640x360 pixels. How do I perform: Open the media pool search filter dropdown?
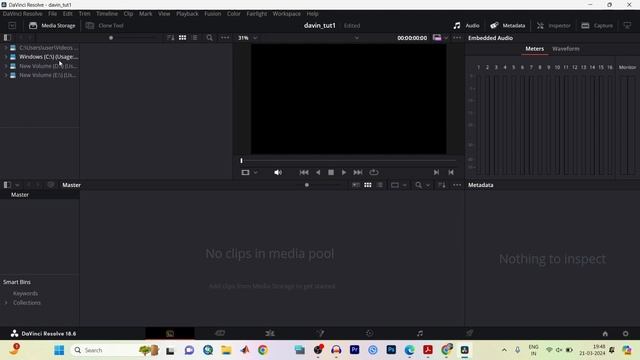coord(428,185)
